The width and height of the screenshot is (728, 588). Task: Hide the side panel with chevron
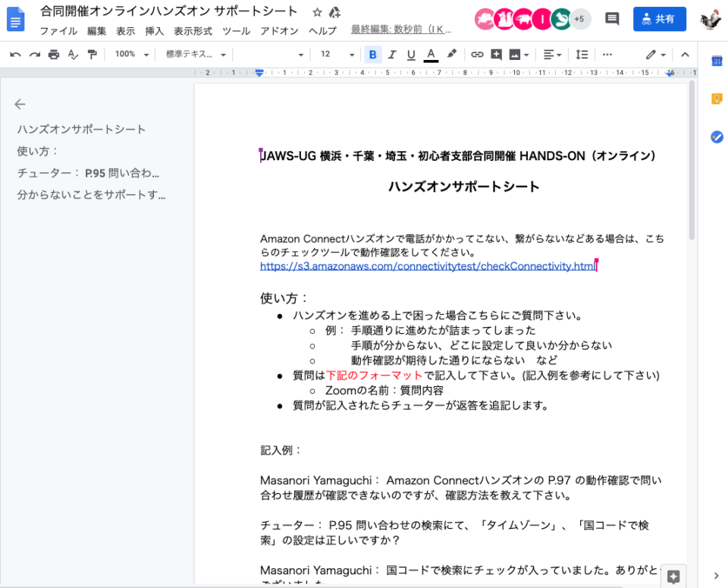tap(716, 576)
